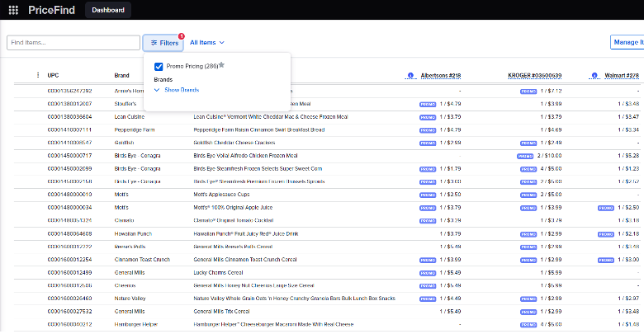Click Albertsons promo badge for Lucky Charms
Screen dimensions: 644x334
click(428, 273)
